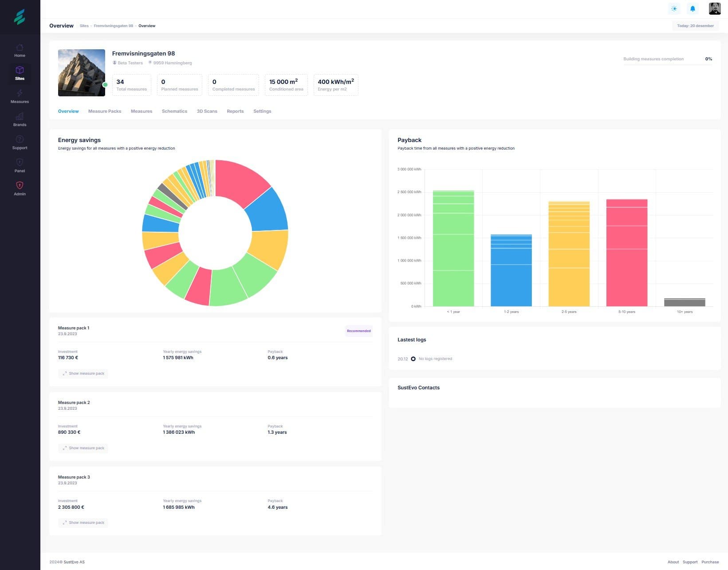Viewport: 728px width, 570px height.
Task: Switch to the 3D Scans tab
Action: click(x=207, y=111)
